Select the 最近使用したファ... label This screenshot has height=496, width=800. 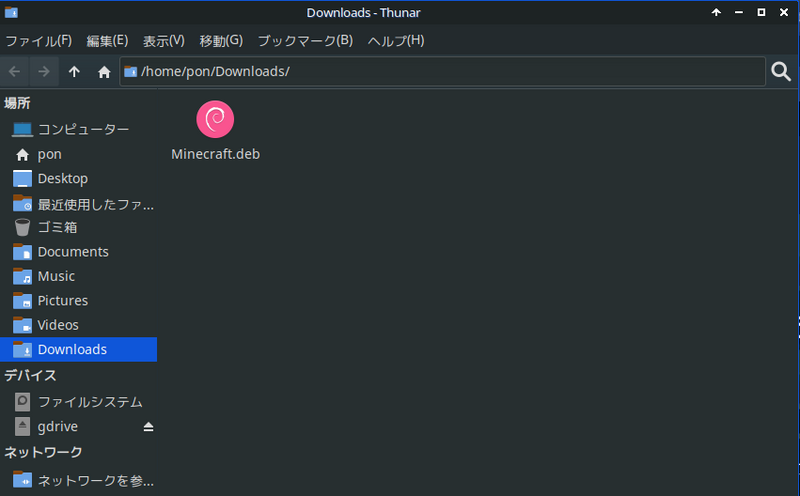tap(95, 205)
